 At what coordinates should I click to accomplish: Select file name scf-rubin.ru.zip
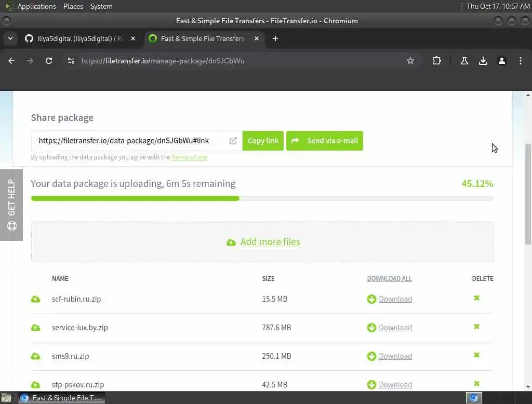coord(76,299)
